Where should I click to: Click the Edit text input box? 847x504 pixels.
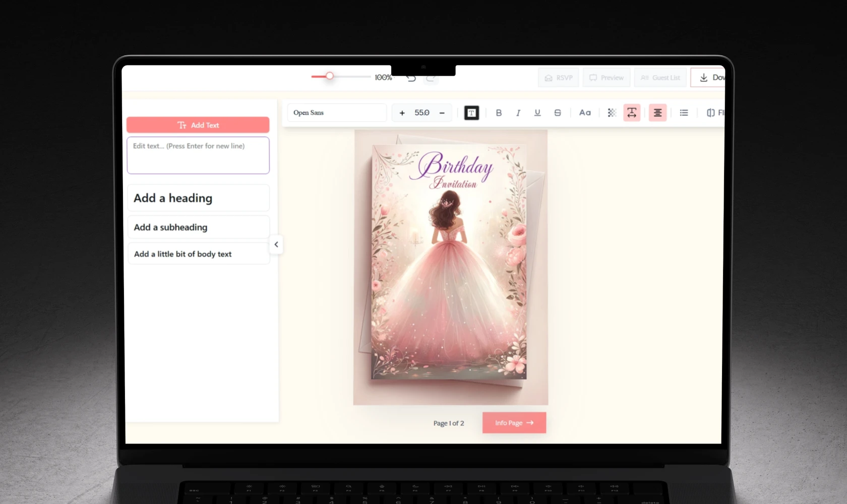[x=198, y=155]
